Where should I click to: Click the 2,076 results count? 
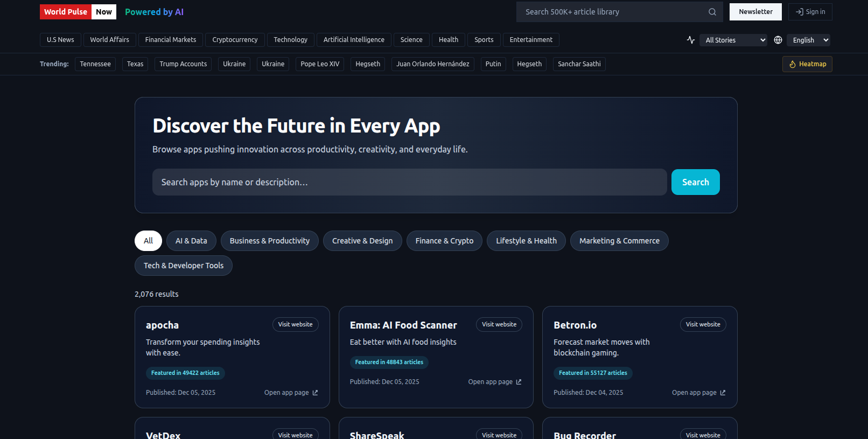pos(157,294)
